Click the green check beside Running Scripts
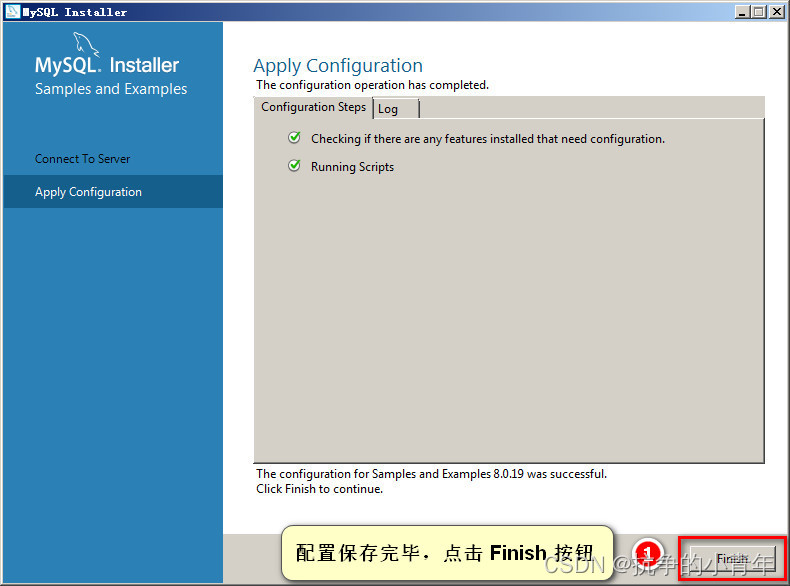Viewport: 790px width, 586px height. click(x=294, y=165)
